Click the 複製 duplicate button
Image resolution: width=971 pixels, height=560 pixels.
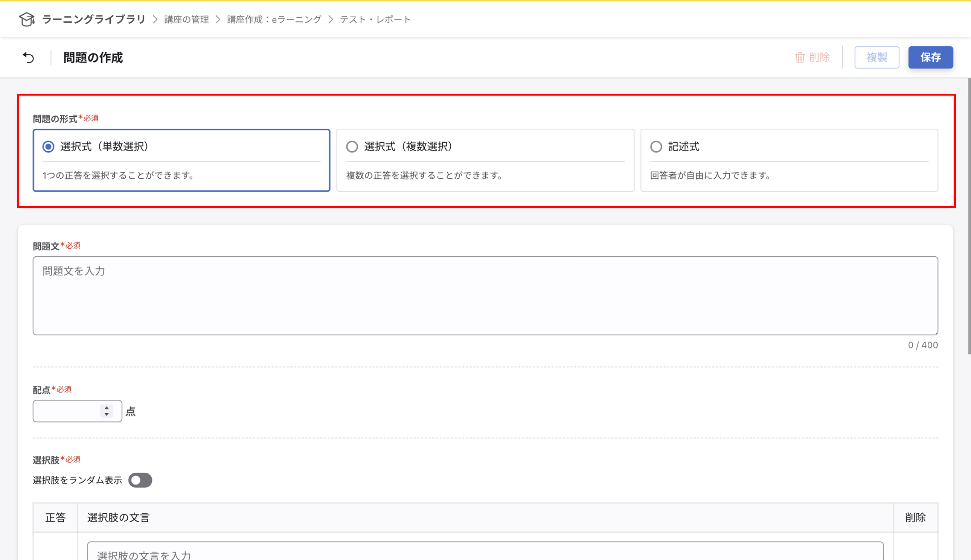pos(876,58)
